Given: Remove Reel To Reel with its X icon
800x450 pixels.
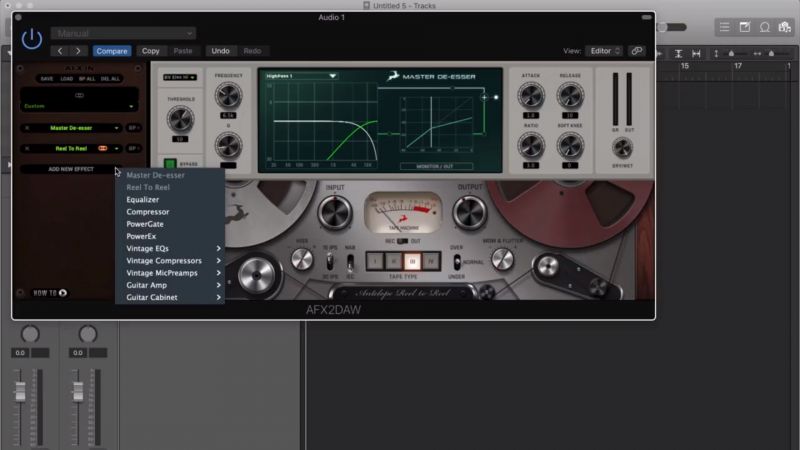Looking at the screenshot, I should pos(27,148).
